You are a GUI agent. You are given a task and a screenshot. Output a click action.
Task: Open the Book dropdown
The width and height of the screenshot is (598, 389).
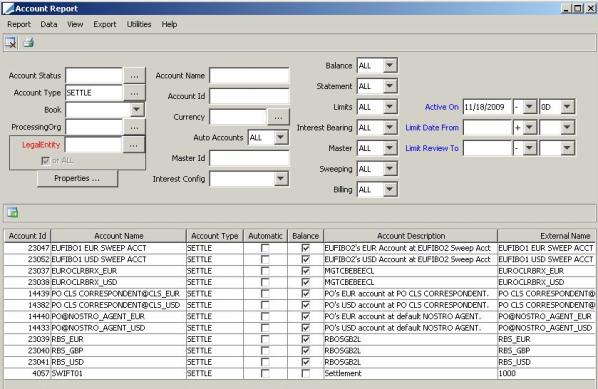[x=137, y=110]
